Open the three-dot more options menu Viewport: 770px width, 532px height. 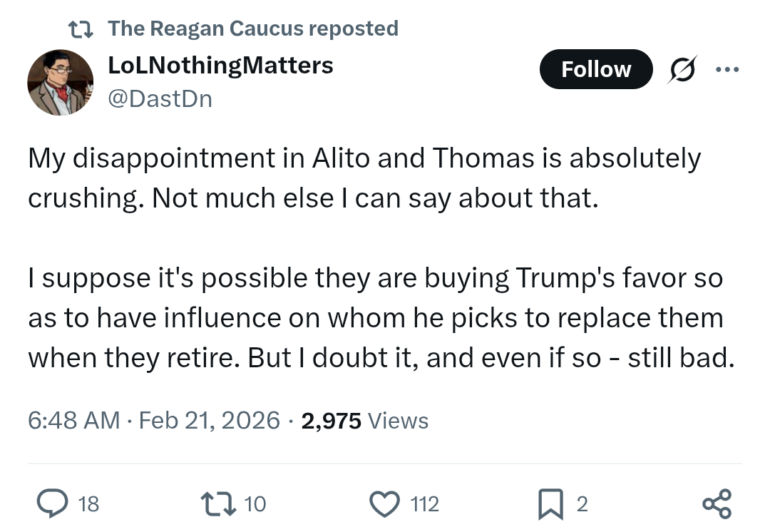(x=727, y=70)
